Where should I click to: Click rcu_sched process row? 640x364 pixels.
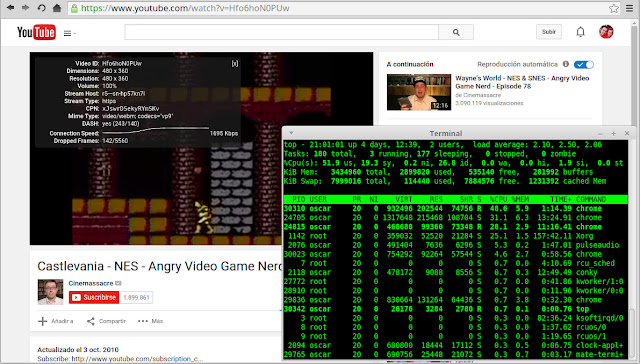(456, 263)
